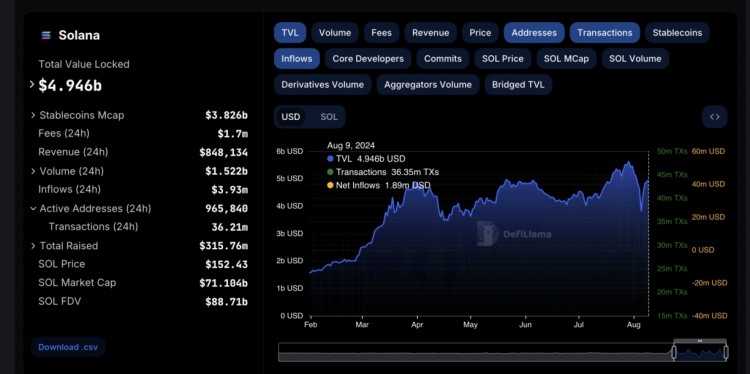Click the Jun label on the chart axis

[x=526, y=324]
